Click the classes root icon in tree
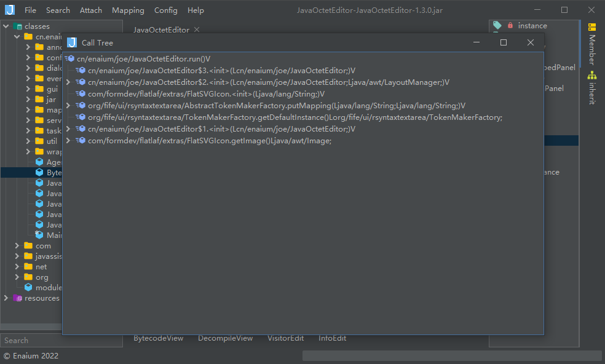This screenshot has height=364, width=605. 18,26
